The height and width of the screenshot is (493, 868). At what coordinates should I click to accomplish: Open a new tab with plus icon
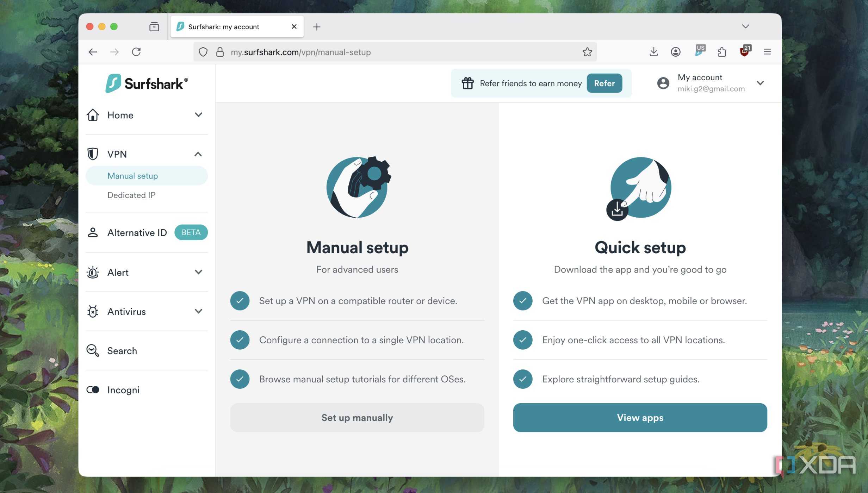coord(317,27)
